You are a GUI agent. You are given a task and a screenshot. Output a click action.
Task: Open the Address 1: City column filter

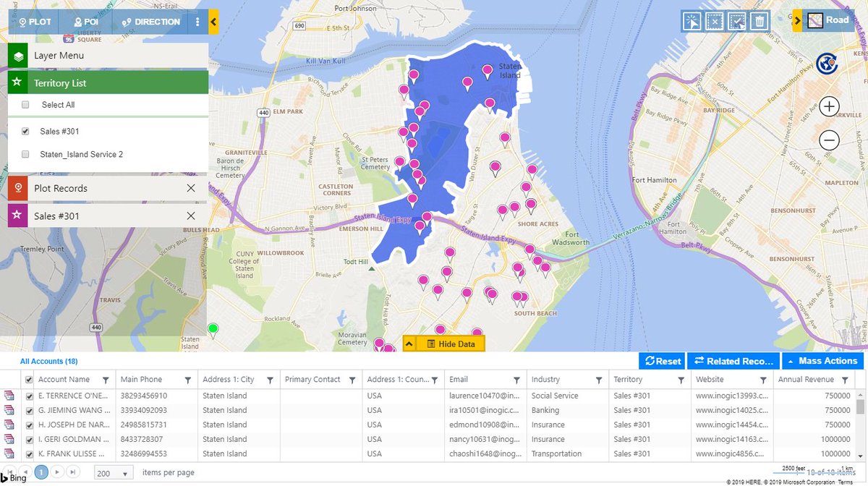click(270, 380)
